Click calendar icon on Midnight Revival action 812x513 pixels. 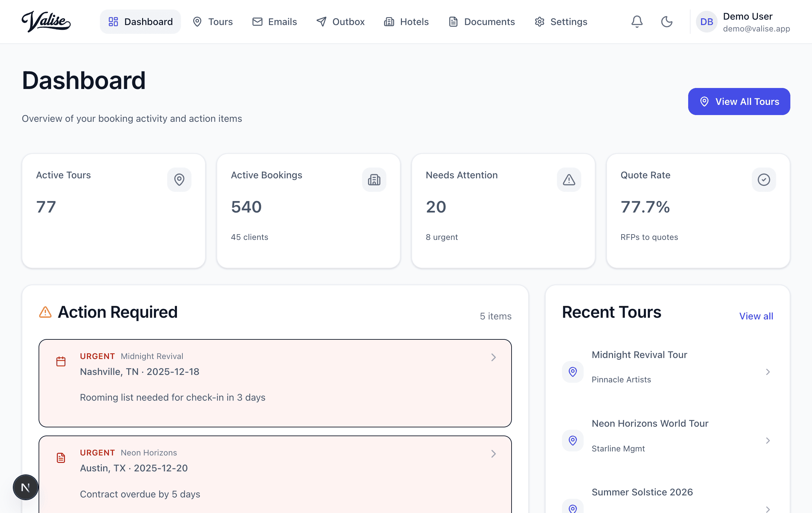pos(61,361)
